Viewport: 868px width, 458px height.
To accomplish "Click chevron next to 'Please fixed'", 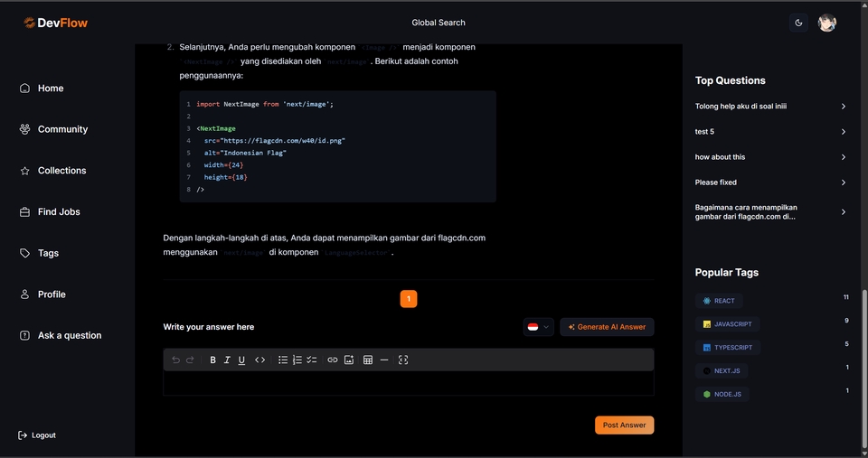I will point(843,182).
